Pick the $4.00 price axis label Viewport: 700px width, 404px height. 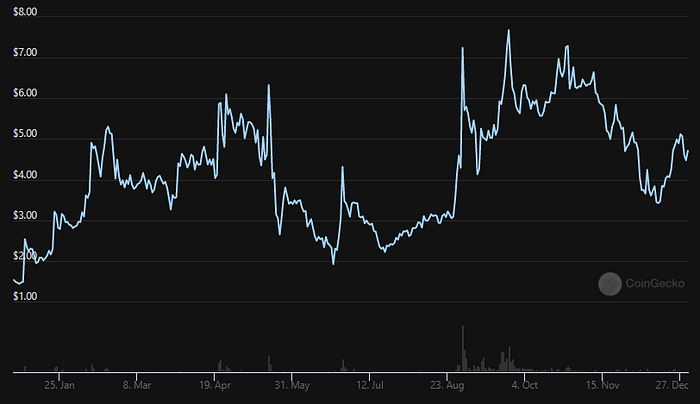26,176
